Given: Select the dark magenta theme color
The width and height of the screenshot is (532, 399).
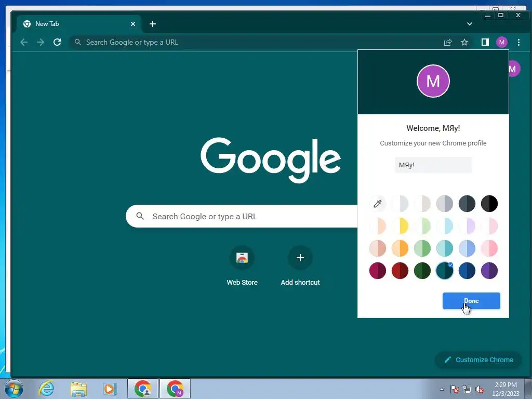Looking at the screenshot, I should (378, 271).
